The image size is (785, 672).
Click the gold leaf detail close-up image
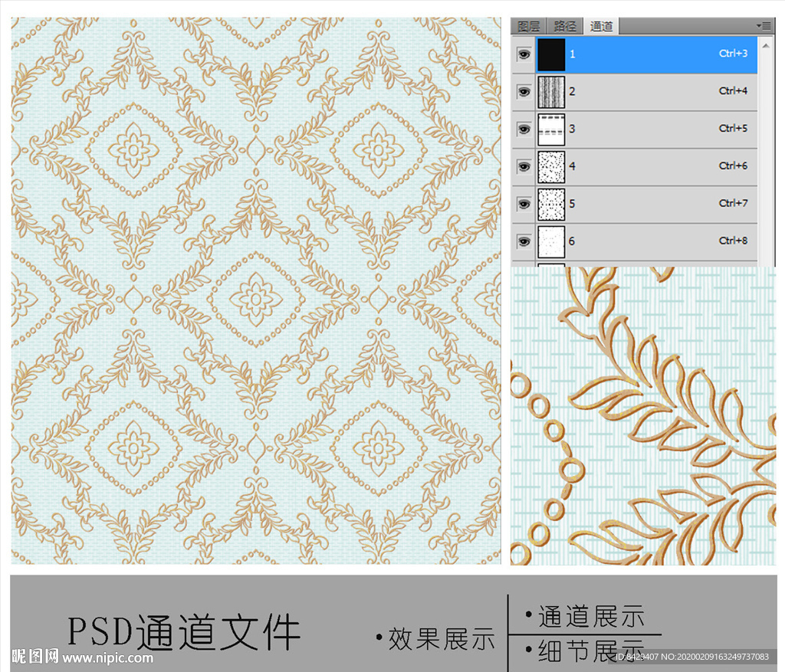pyautogui.click(x=643, y=416)
